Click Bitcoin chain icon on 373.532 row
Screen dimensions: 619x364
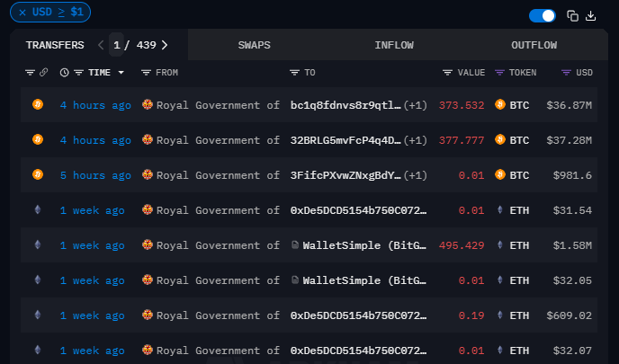pyautogui.click(x=38, y=104)
